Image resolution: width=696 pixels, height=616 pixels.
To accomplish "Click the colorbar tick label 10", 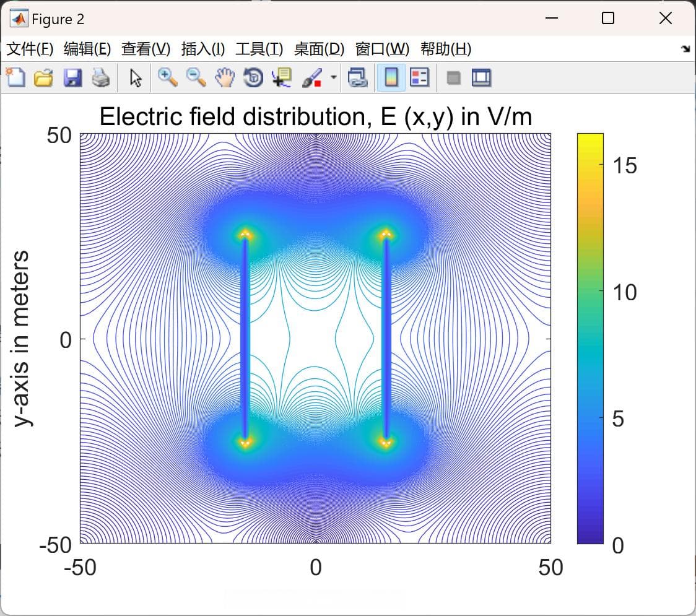I will 625,292.
